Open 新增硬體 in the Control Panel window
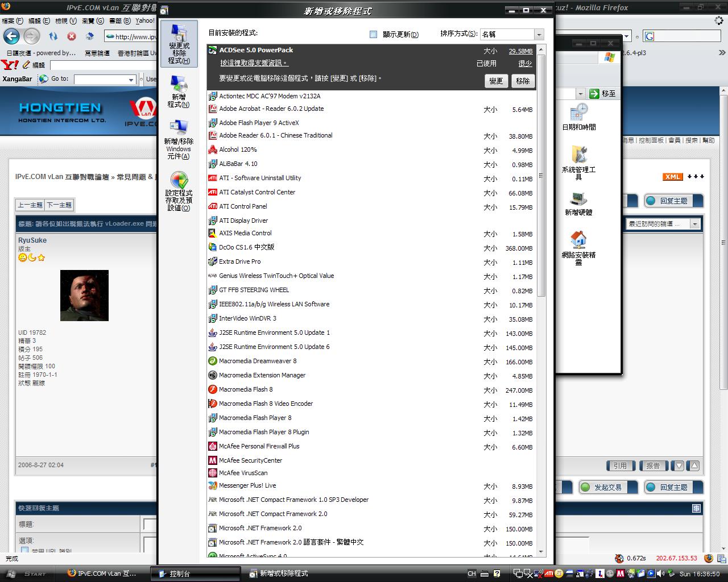Viewport: 728px width, 582px height. click(578, 204)
